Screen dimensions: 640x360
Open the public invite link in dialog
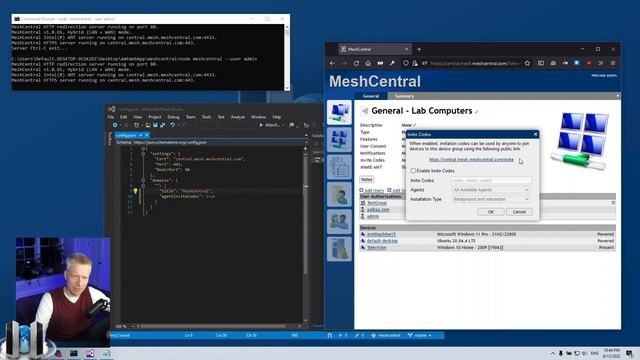[x=471, y=160]
